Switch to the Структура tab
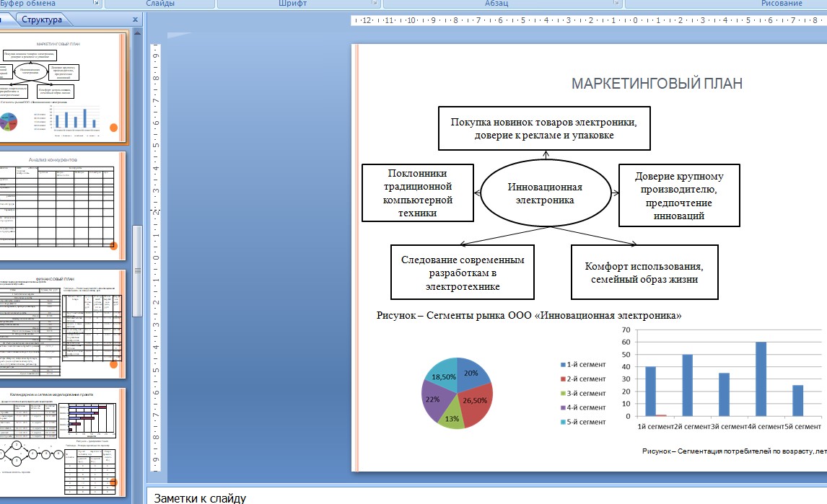The height and width of the screenshot is (504, 827). [x=42, y=19]
